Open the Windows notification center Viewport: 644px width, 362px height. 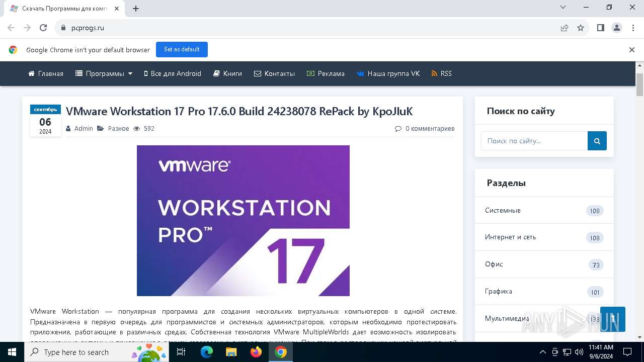627,352
